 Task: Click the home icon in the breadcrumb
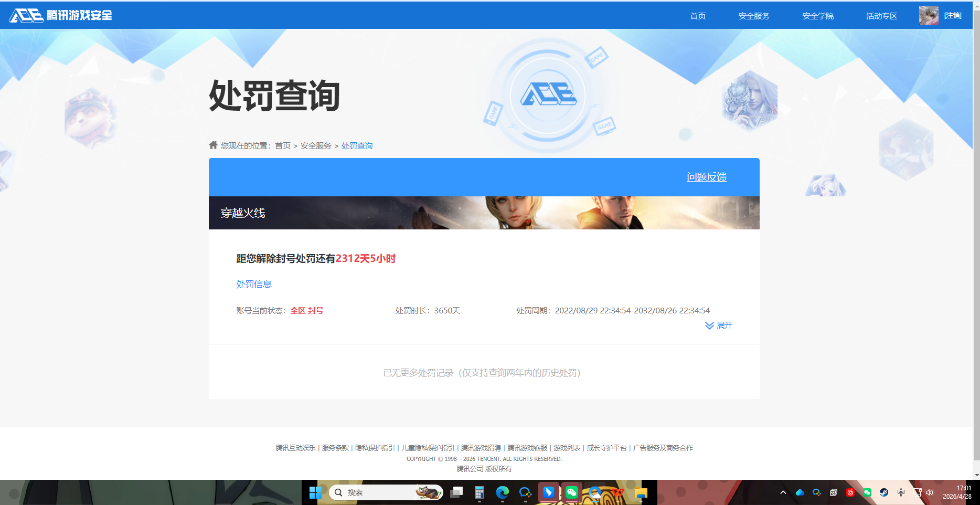213,145
